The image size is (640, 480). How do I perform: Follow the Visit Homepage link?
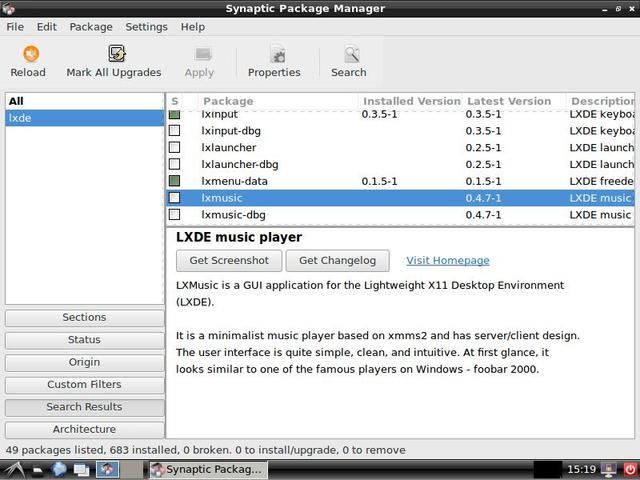447,260
